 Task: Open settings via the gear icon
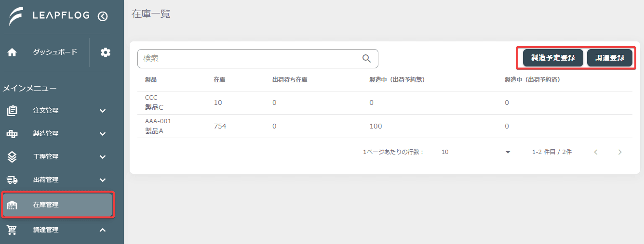tap(106, 52)
